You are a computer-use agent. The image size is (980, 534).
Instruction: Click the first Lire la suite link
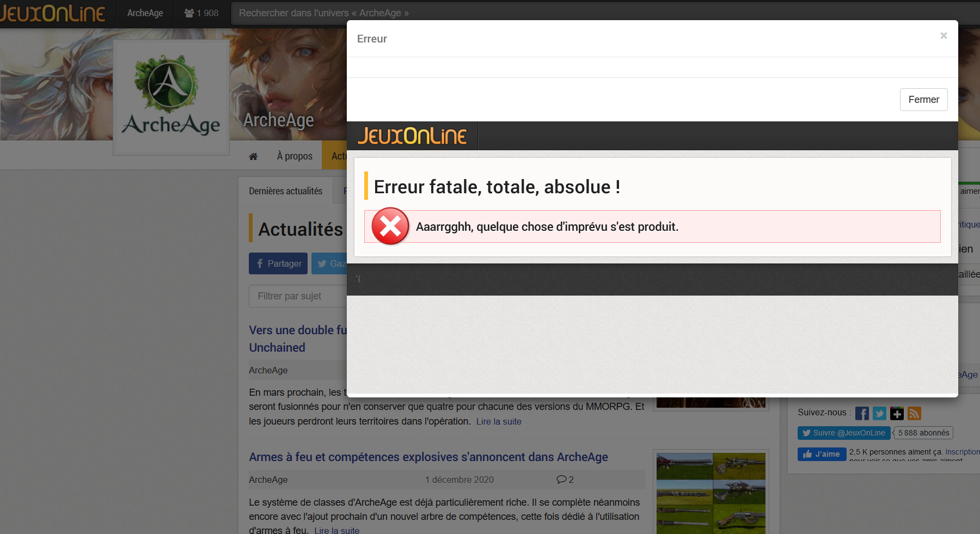point(499,421)
